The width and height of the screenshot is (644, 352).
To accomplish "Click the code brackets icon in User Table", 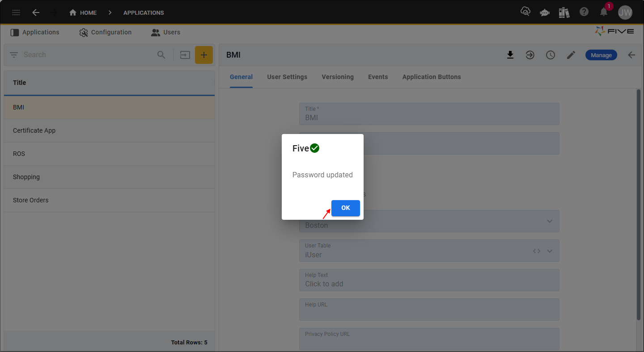I will click(x=537, y=251).
